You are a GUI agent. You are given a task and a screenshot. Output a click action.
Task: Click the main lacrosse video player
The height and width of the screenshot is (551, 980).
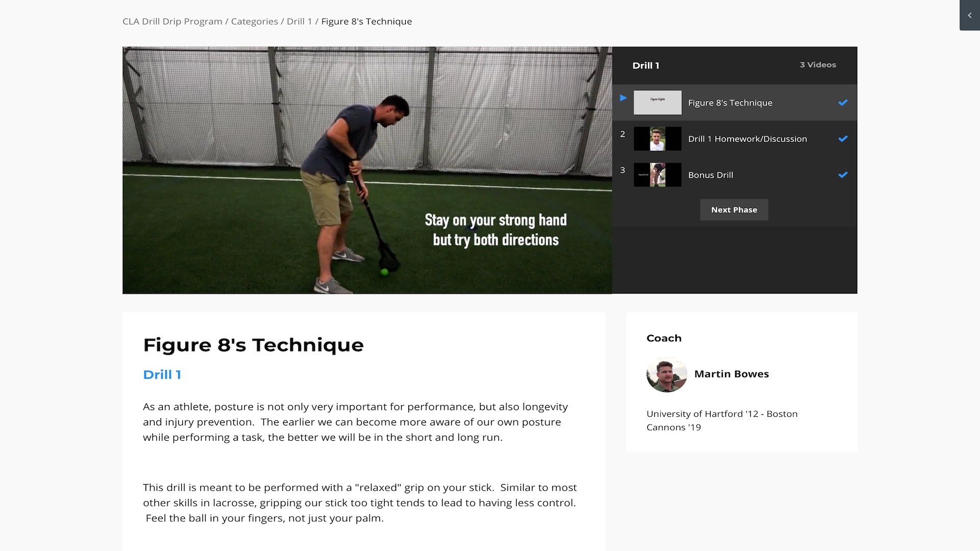(367, 170)
